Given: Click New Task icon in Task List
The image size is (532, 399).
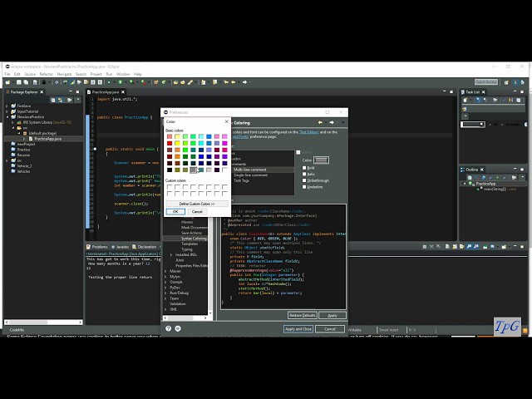Looking at the screenshot, I should click(465, 100).
